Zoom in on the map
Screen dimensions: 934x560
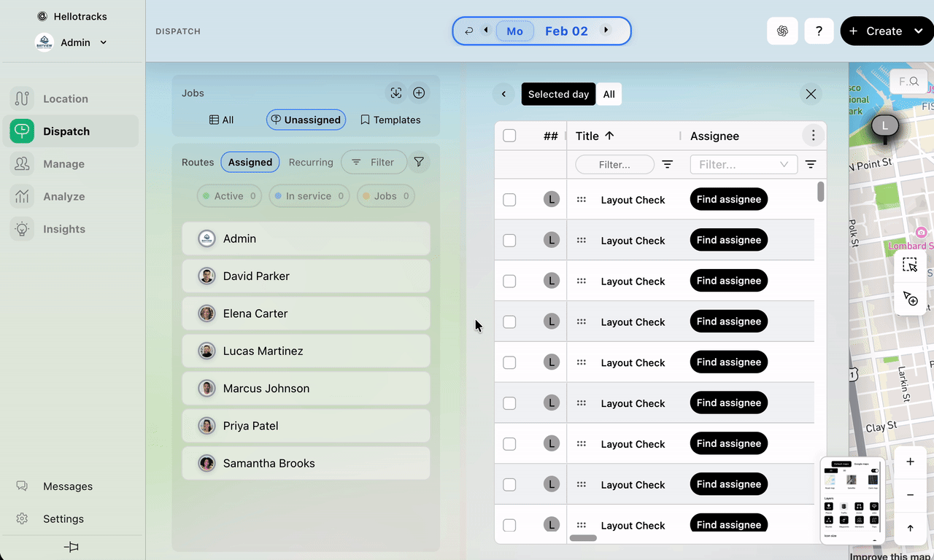coord(910,462)
